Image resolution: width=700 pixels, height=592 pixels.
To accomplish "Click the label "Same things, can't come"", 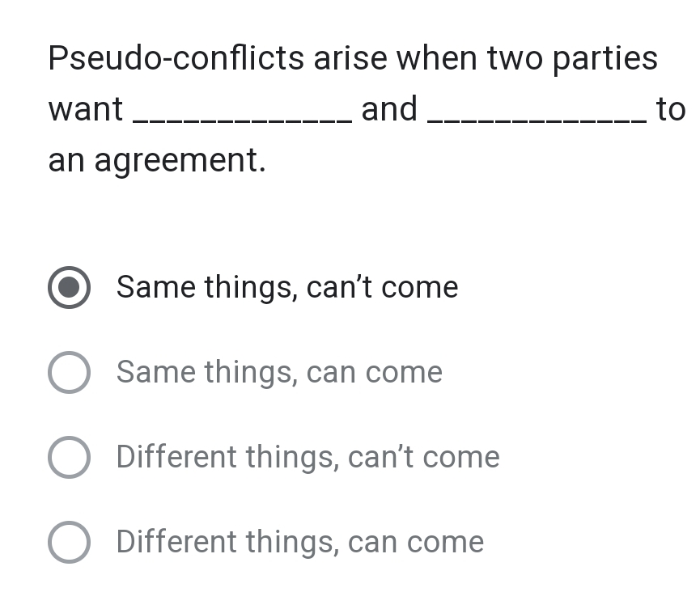I will [287, 287].
